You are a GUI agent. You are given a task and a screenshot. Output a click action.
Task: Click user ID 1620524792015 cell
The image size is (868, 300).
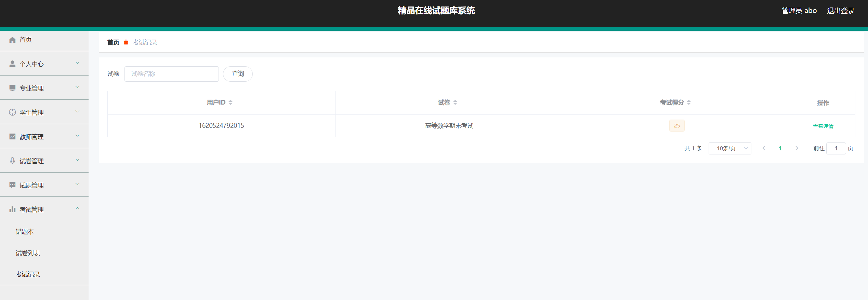(221, 125)
